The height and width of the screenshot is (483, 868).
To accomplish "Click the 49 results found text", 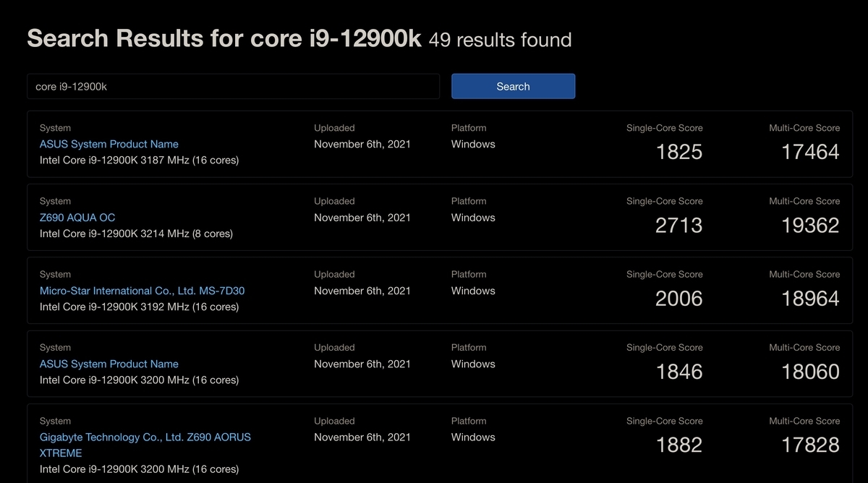I will 500,39.
